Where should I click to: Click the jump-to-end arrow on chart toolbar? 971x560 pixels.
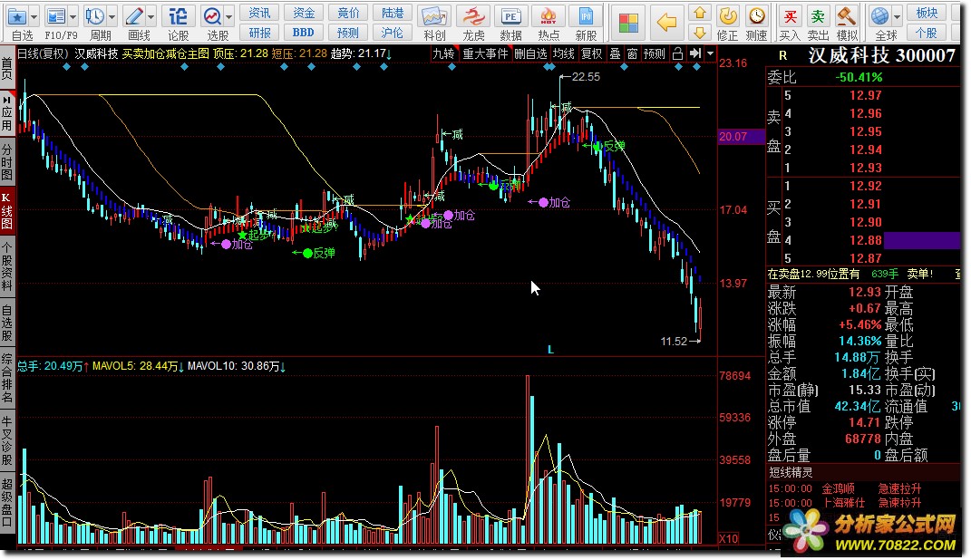click(695, 53)
